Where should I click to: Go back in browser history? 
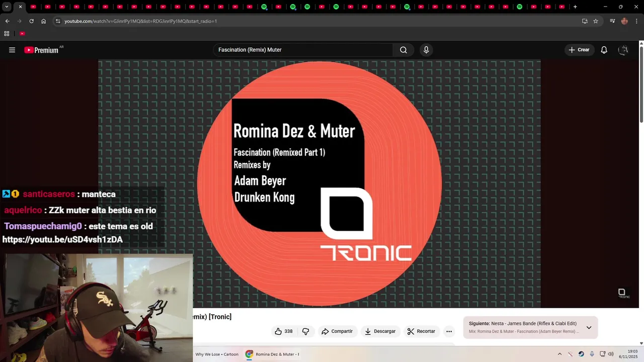click(x=7, y=21)
